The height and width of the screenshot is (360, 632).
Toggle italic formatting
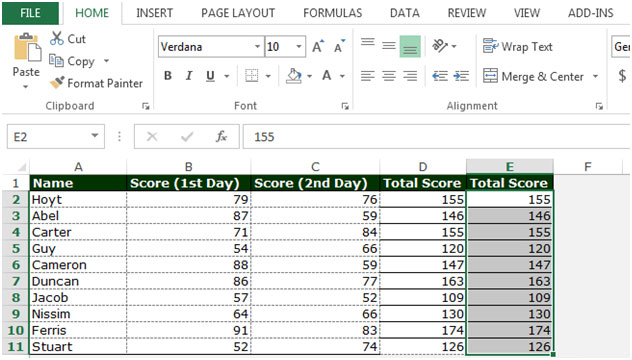[189, 76]
